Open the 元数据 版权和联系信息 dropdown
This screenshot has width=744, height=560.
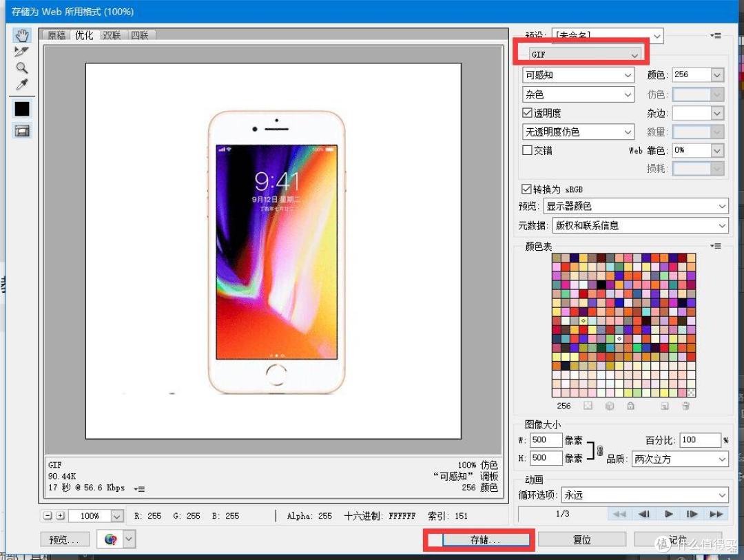click(640, 225)
